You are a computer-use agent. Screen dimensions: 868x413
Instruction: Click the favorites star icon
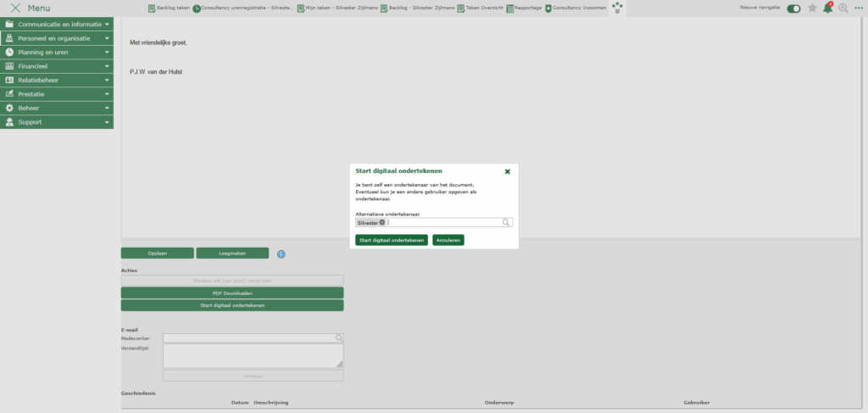(812, 8)
